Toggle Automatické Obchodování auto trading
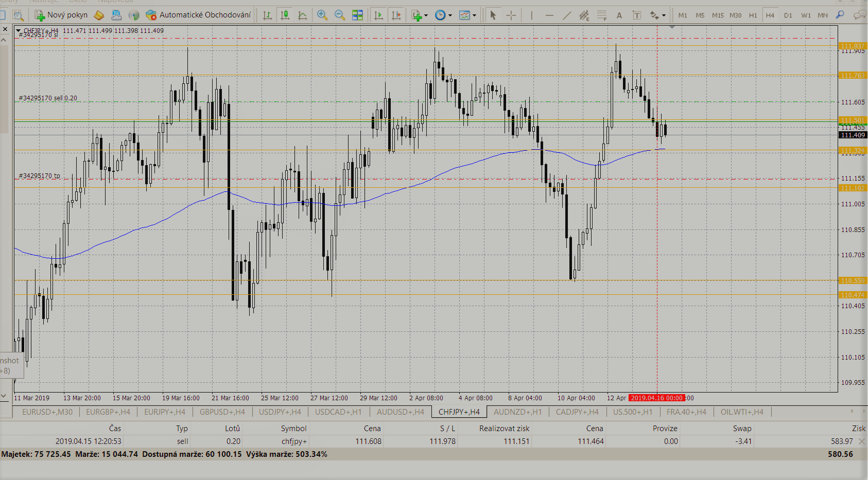Screen dimensions: 868x480 [x=198, y=15]
